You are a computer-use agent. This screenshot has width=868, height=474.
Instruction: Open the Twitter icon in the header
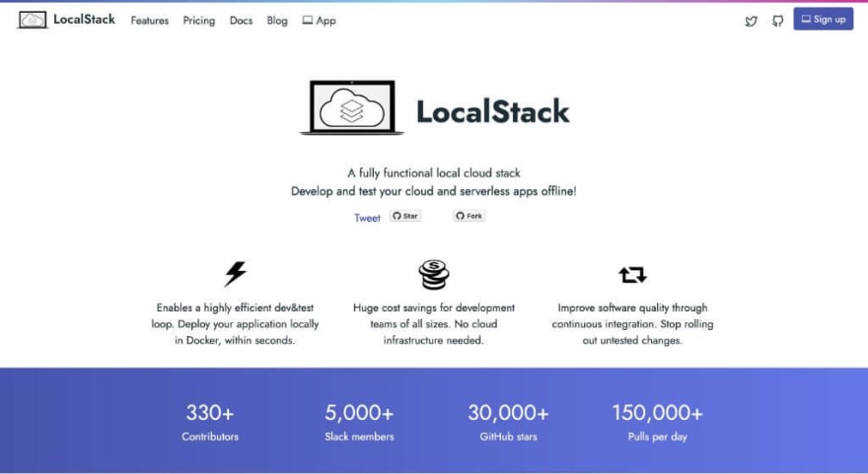tap(751, 21)
